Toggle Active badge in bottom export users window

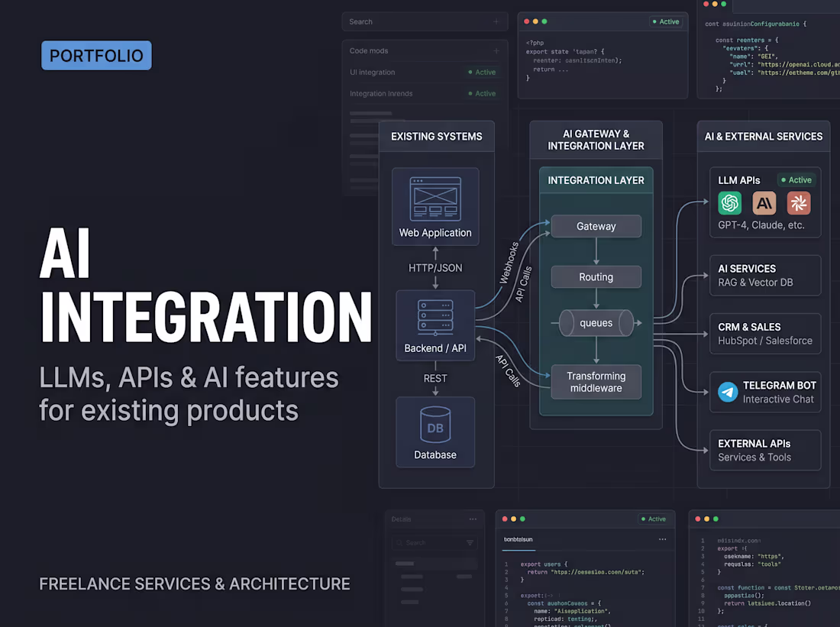tap(654, 519)
